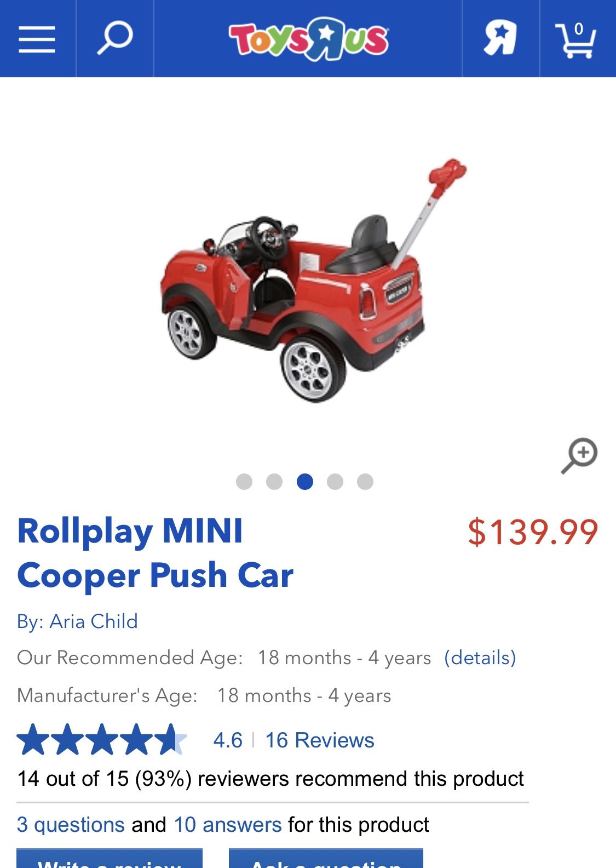Open the 3 questions link

pyautogui.click(x=71, y=825)
